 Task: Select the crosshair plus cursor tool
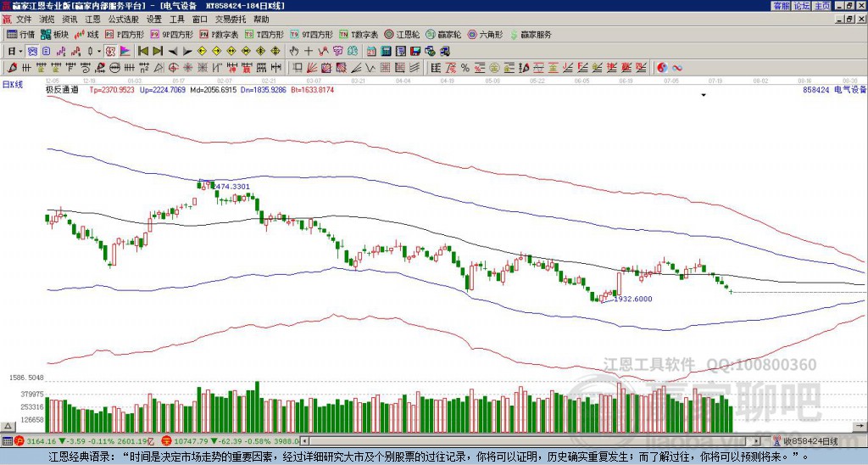(309, 52)
